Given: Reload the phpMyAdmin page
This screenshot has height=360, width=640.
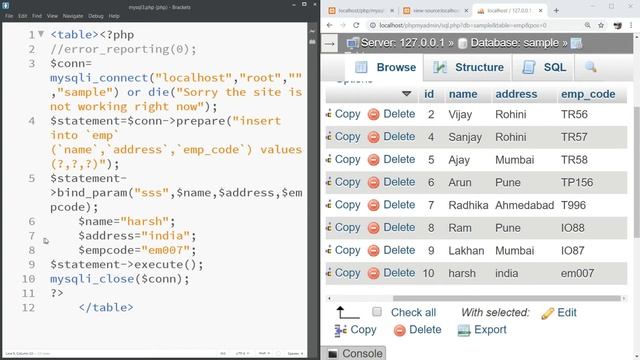Looking at the screenshot, I should click(x=356, y=25).
